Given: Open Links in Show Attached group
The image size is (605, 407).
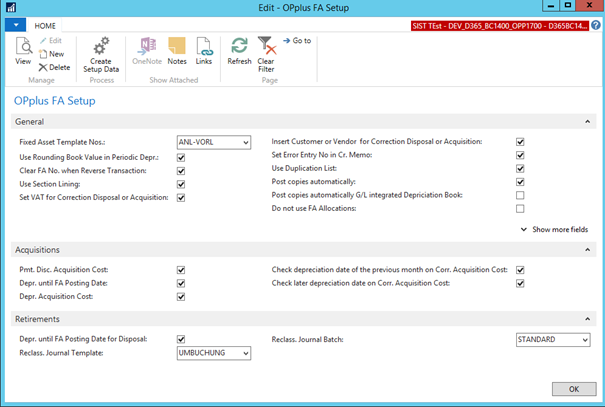Looking at the screenshot, I should coord(204,51).
